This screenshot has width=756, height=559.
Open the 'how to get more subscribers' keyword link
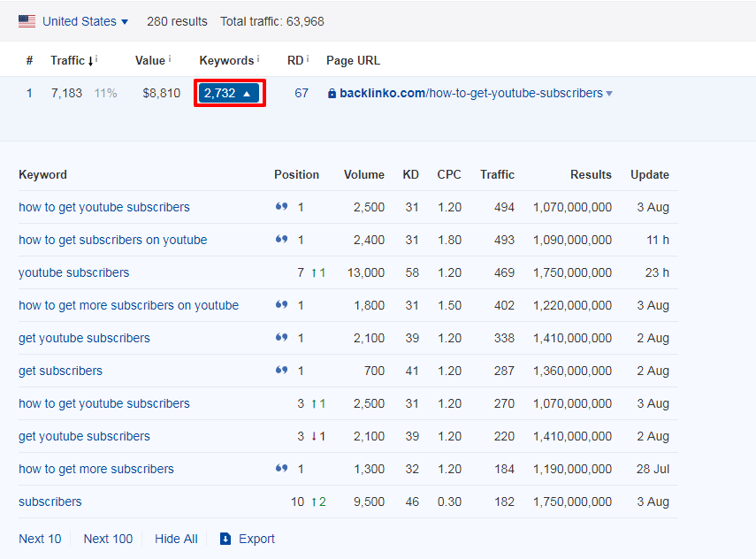click(96, 469)
